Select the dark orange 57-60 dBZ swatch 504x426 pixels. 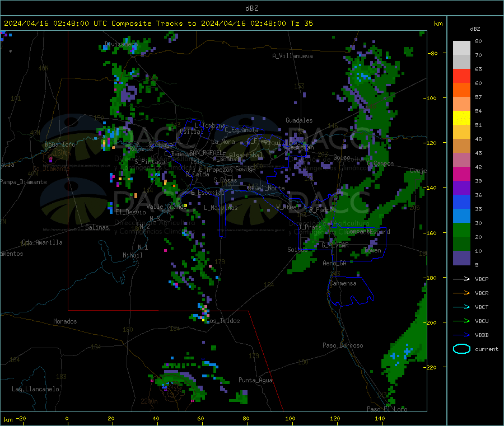point(461,90)
